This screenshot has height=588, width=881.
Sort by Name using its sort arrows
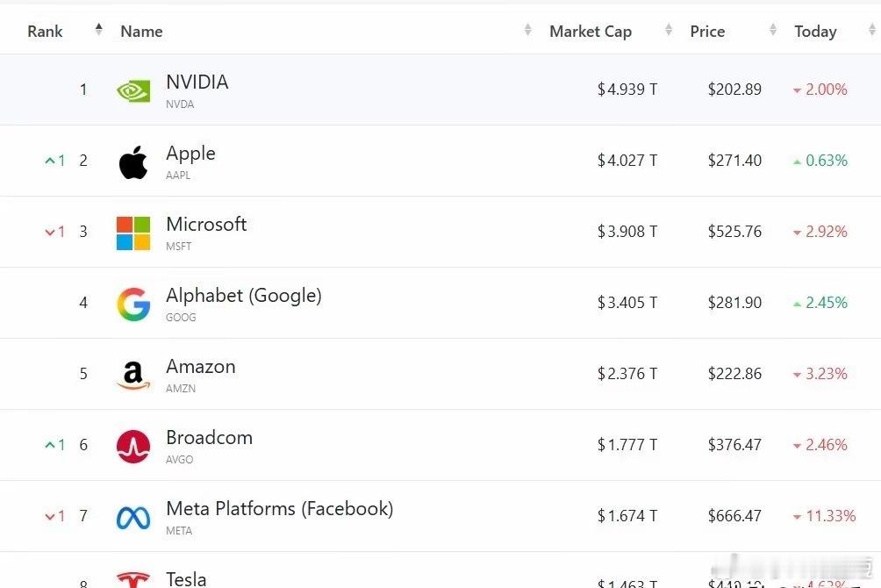[527, 31]
